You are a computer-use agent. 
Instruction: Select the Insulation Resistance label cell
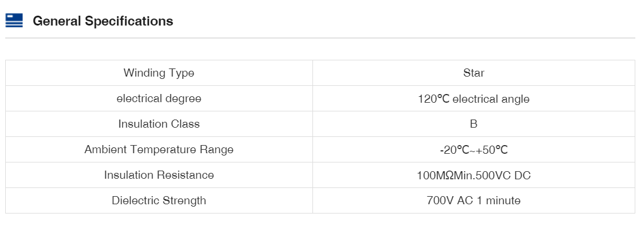tap(159, 175)
